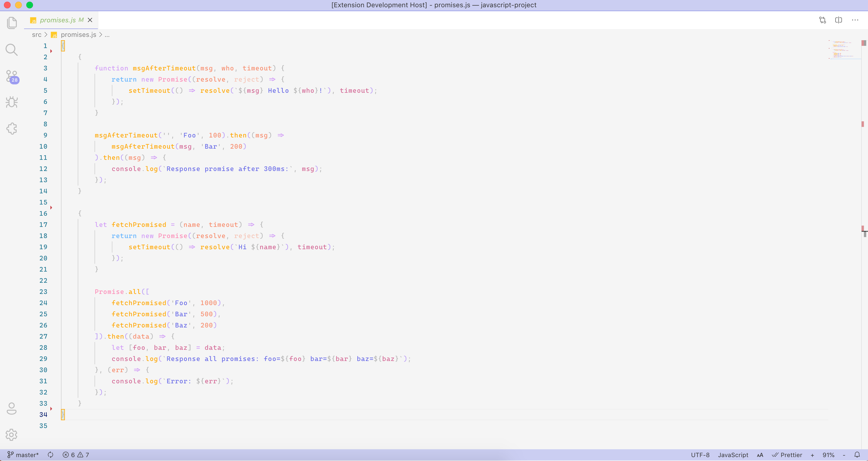
Task: Click the Prettier status button
Action: (x=787, y=455)
